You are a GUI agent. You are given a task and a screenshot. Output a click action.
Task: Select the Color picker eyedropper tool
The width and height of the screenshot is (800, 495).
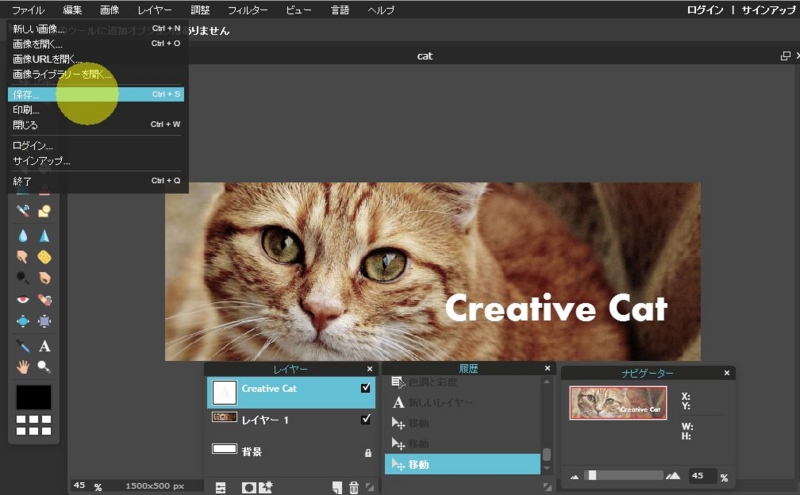23,346
